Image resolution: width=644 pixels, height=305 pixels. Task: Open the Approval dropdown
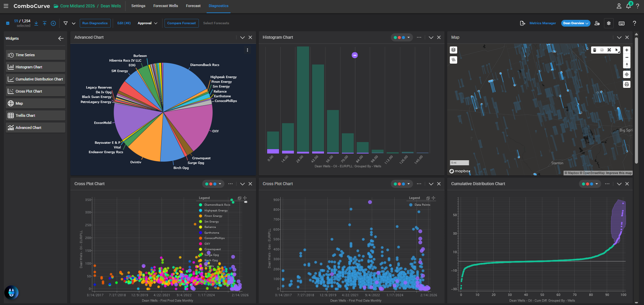tap(147, 23)
